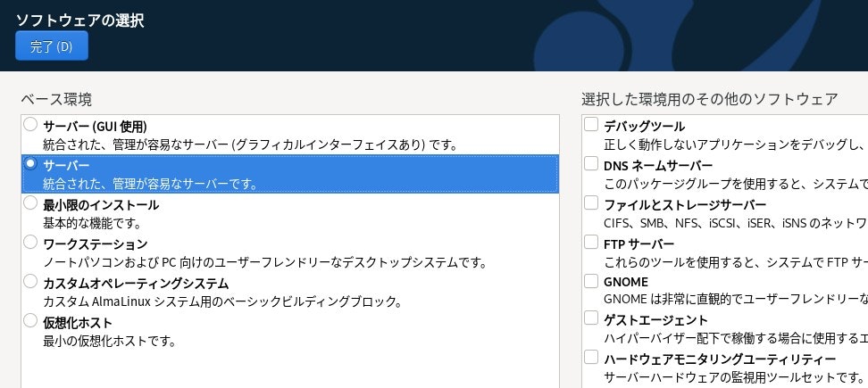Click これらのツールを使用すると FTP description

coord(736,262)
